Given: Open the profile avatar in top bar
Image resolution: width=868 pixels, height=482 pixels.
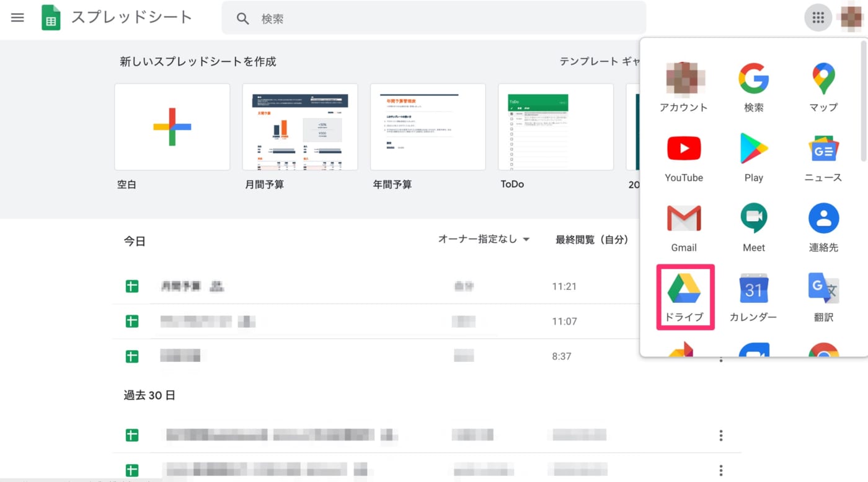Looking at the screenshot, I should click(852, 17).
